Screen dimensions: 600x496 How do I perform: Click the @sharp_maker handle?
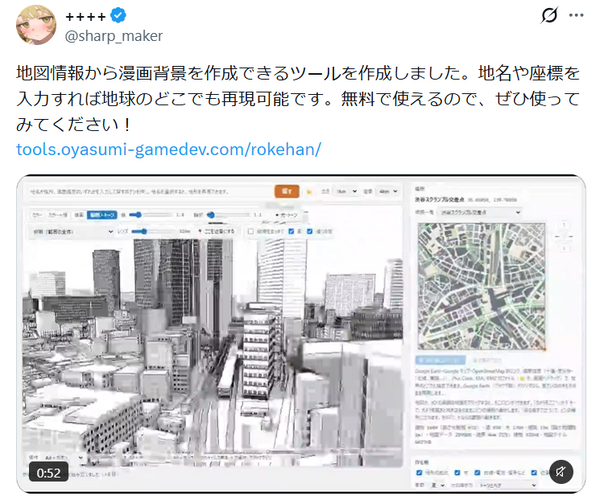(114, 36)
